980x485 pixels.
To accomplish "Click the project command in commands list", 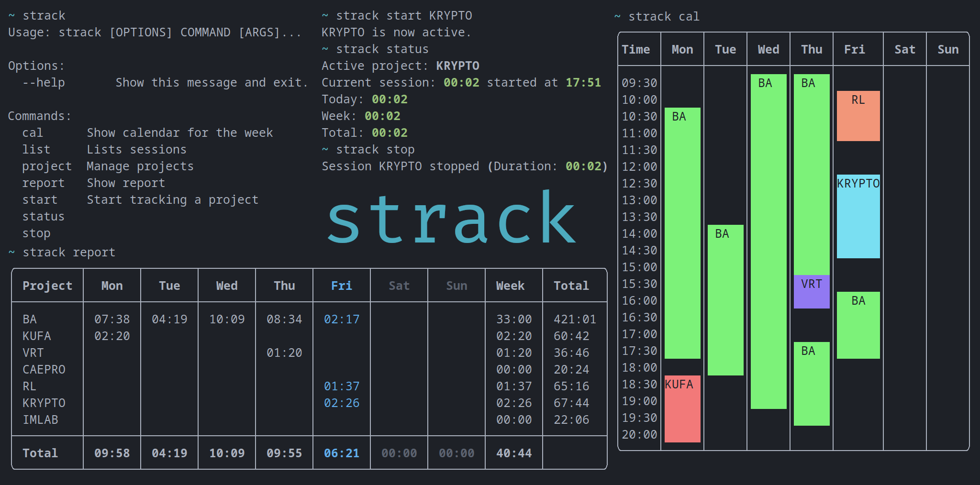I will click(47, 166).
